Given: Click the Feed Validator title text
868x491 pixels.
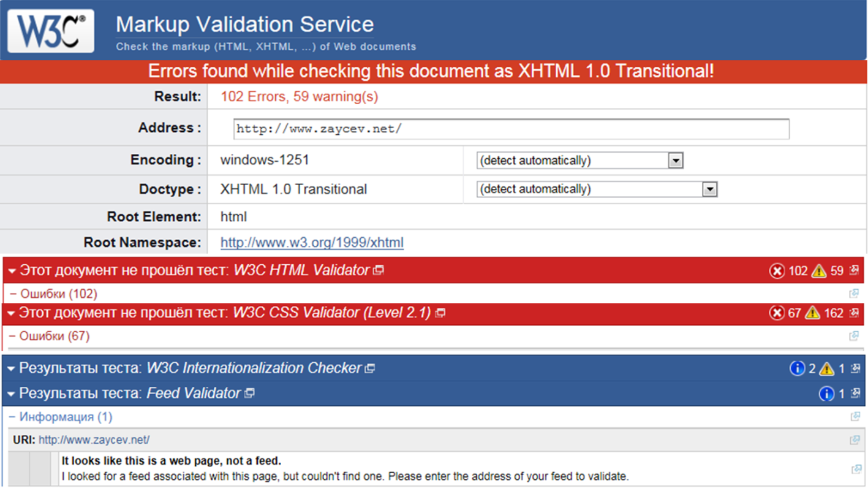Looking at the screenshot, I should [x=194, y=393].
